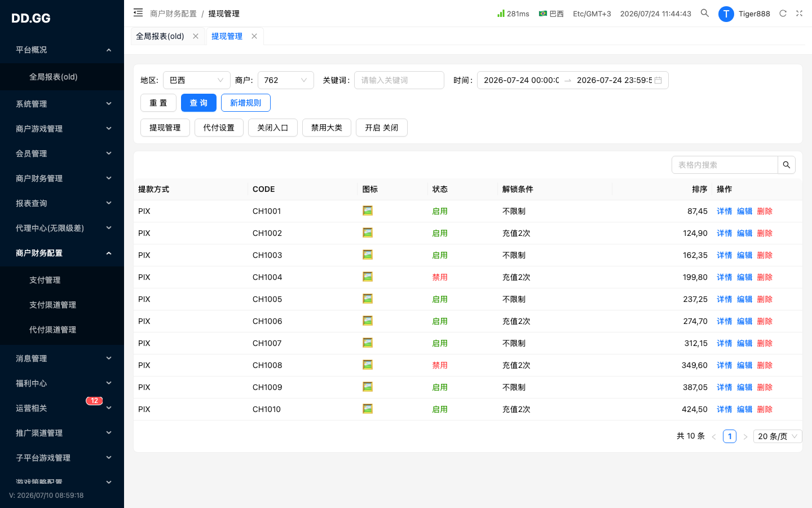
Task: Focus the 关键词 keyword input field
Action: point(399,80)
